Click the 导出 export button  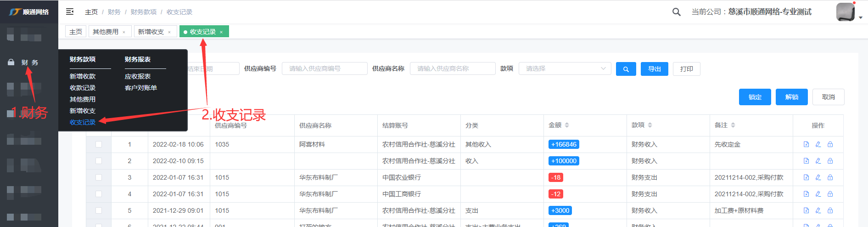pos(654,69)
